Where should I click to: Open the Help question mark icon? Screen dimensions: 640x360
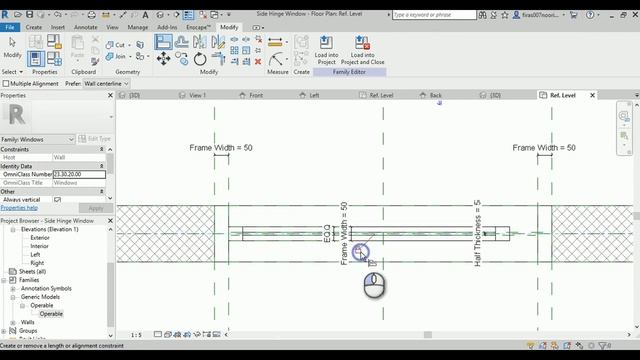click(590, 15)
